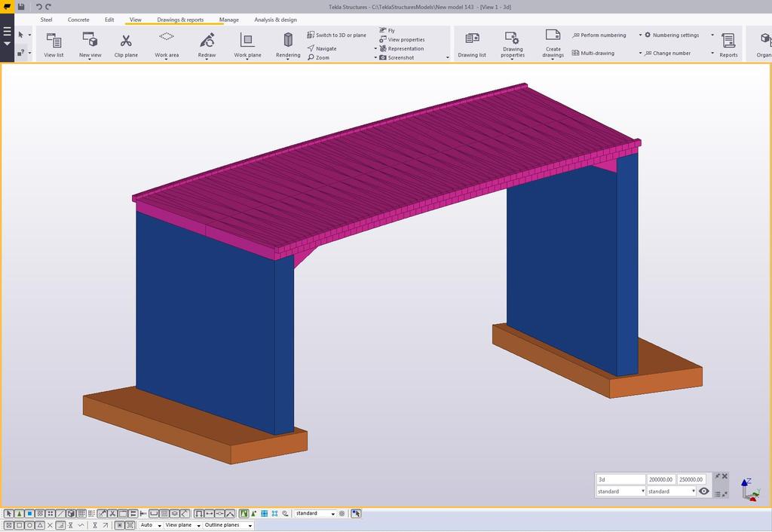
Task: Toggle the Select all arrow switch
Action: (x=9, y=513)
